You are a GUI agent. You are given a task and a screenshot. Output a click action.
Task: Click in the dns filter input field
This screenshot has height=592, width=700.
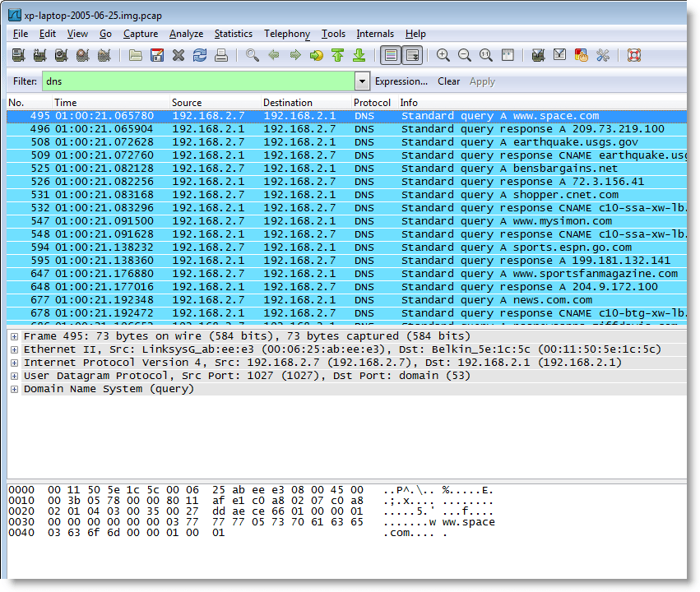click(x=197, y=81)
